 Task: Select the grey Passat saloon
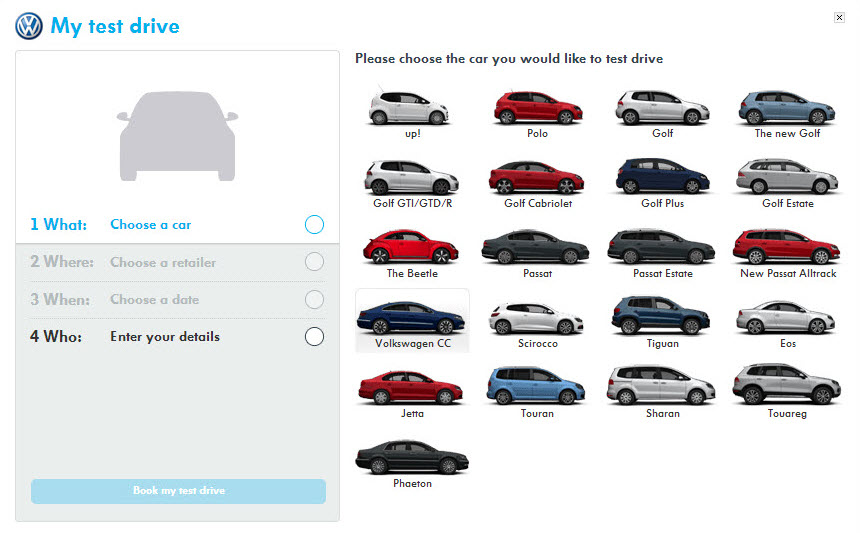coord(536,247)
